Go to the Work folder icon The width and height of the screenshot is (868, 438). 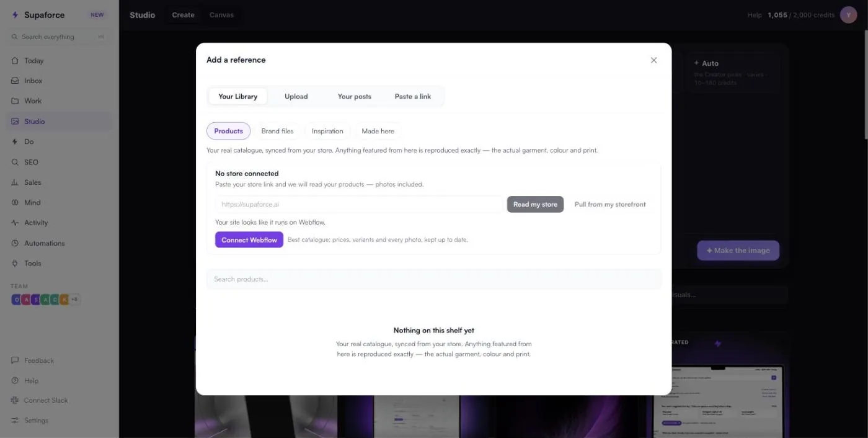tap(15, 101)
